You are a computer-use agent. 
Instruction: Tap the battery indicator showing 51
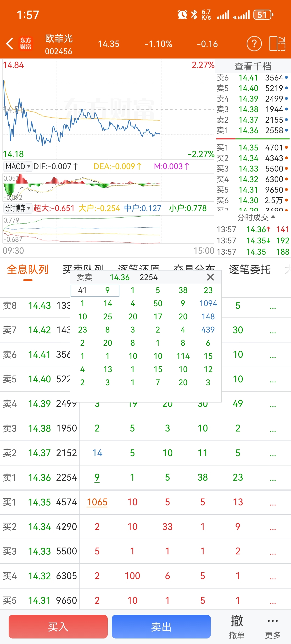point(263,15)
